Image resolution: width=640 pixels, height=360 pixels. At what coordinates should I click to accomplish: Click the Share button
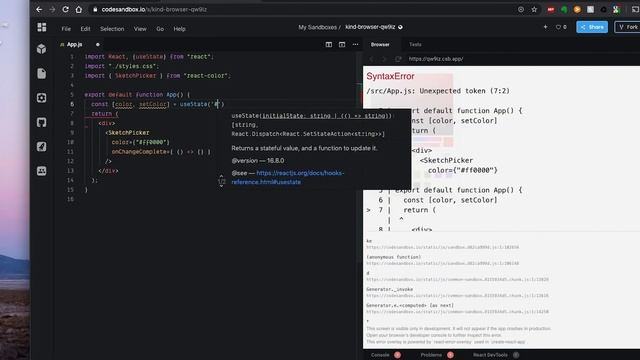pyautogui.click(x=592, y=27)
